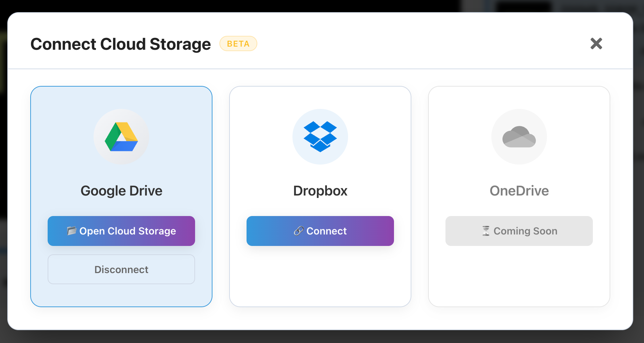Open Cloud Storage for Google Drive

(121, 231)
